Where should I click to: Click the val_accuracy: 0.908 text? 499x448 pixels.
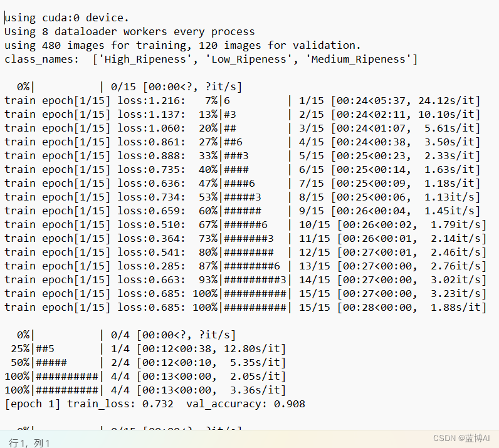pos(246,404)
